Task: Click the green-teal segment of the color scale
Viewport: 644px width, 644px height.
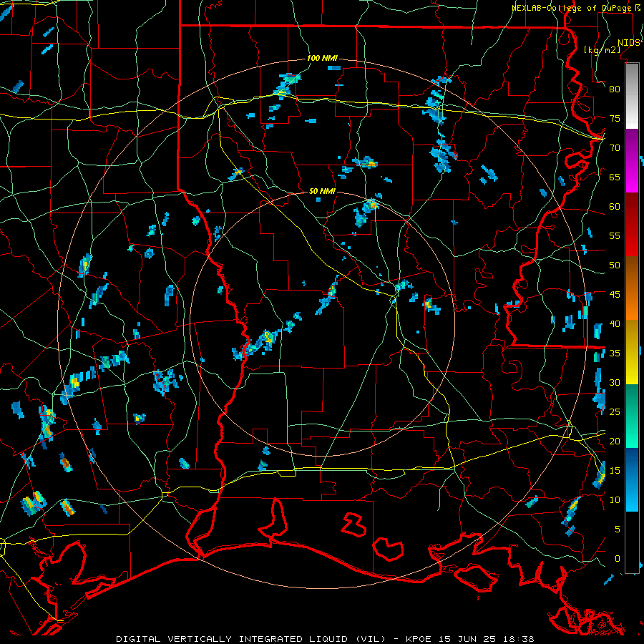Action: (x=632, y=416)
